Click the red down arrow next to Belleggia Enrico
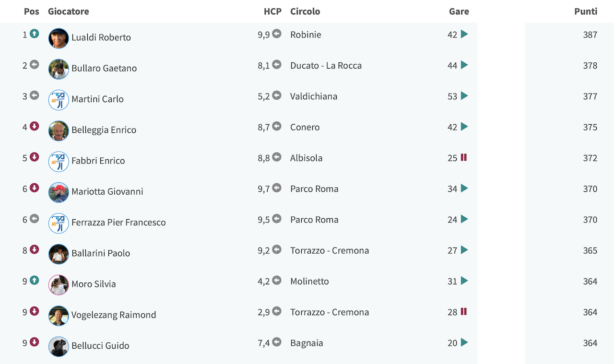The image size is (614, 364). coord(34,126)
